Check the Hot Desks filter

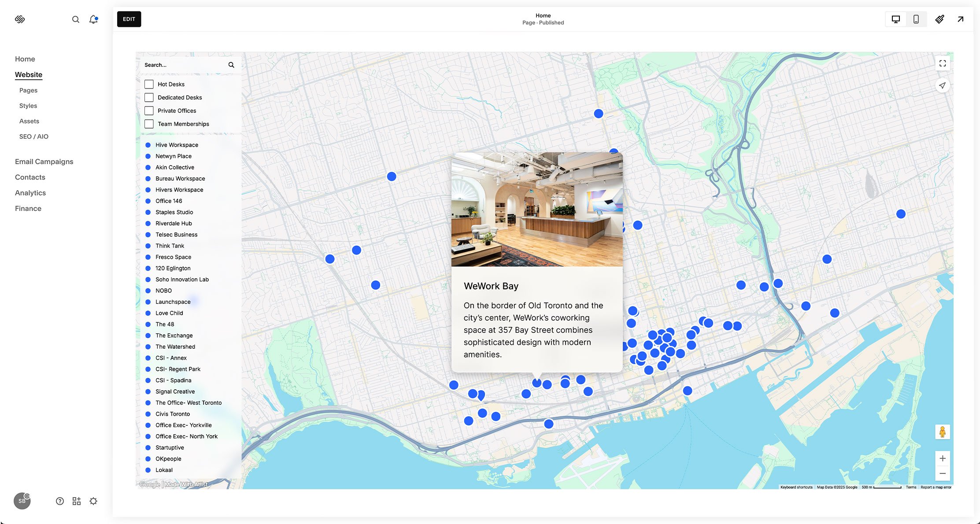pyautogui.click(x=149, y=84)
